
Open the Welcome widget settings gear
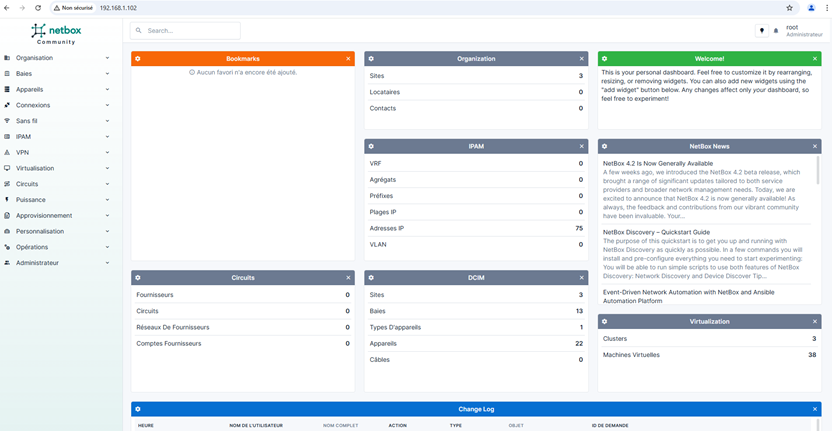604,58
